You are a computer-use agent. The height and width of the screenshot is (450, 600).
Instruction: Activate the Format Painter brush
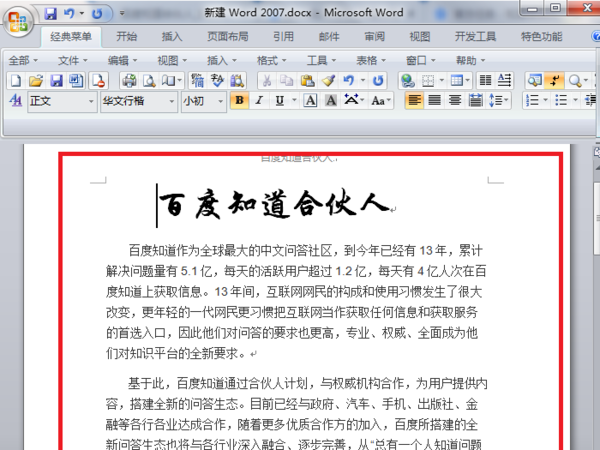coord(328,81)
